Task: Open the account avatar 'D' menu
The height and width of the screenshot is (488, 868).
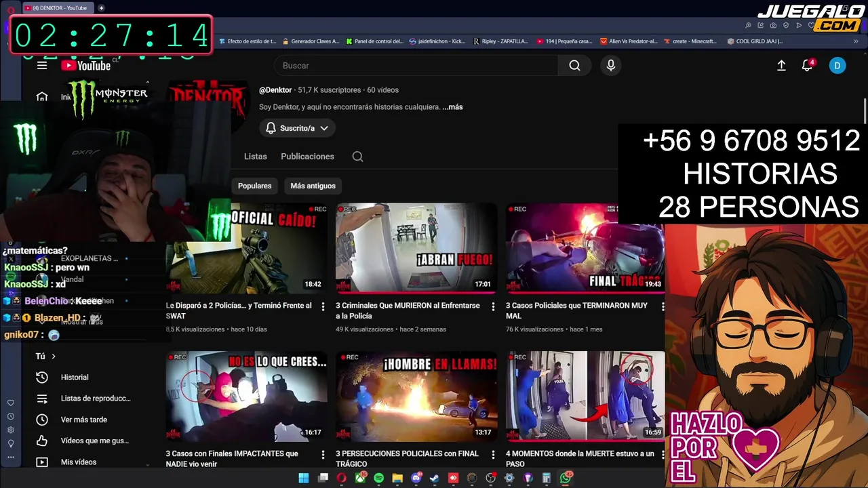Action: tap(837, 65)
